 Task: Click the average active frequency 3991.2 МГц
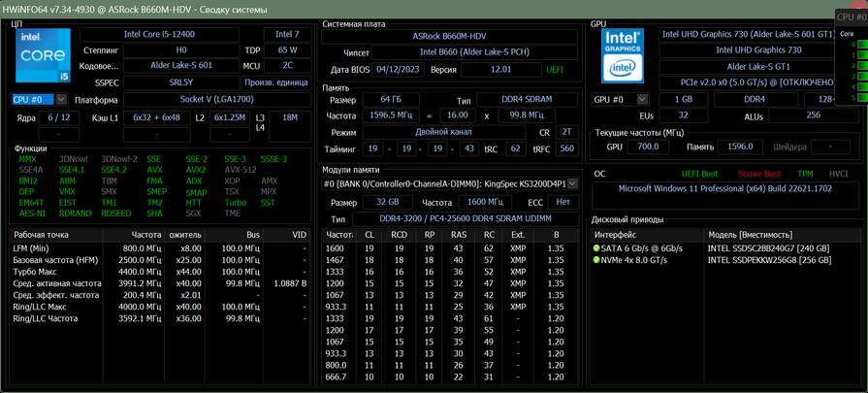point(142,283)
